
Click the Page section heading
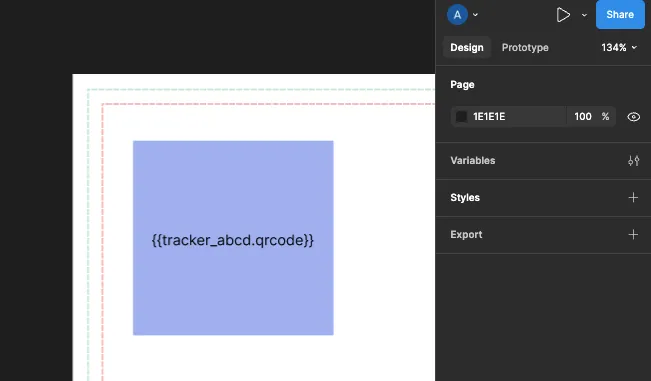click(x=462, y=85)
